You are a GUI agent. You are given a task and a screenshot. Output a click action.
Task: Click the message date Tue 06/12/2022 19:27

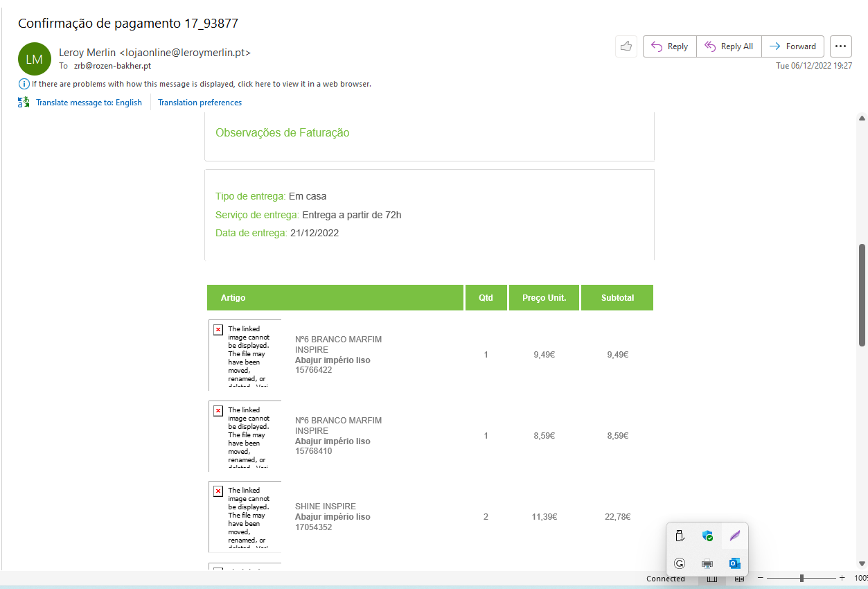click(814, 66)
